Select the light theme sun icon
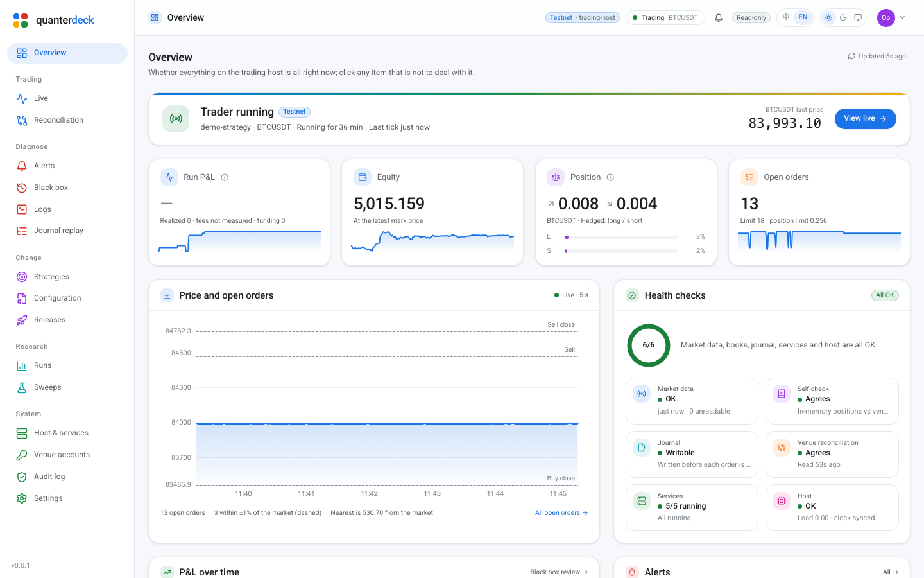 [828, 18]
